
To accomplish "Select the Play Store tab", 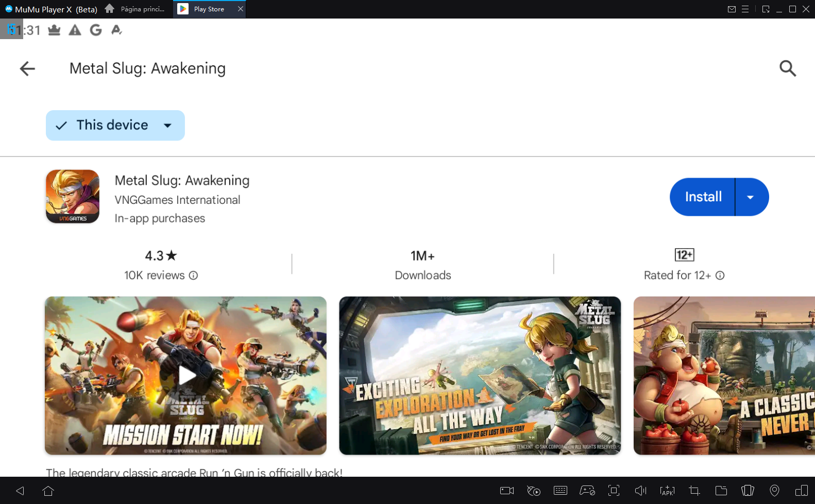I will [x=209, y=9].
